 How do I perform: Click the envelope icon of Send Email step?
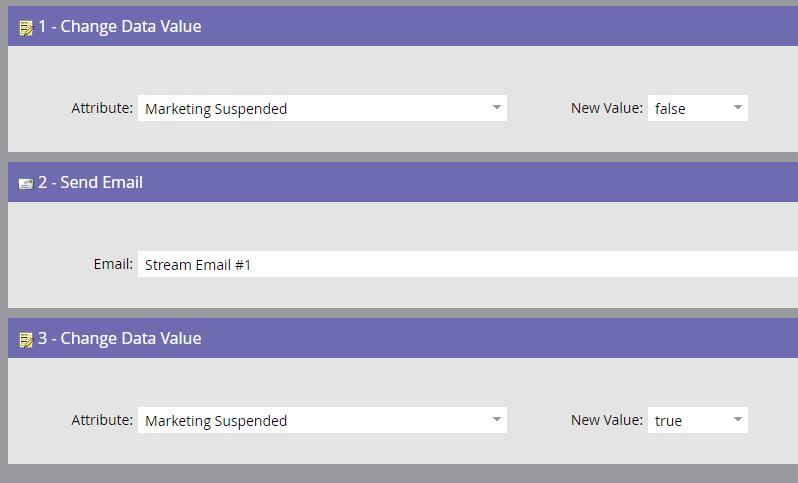point(26,184)
